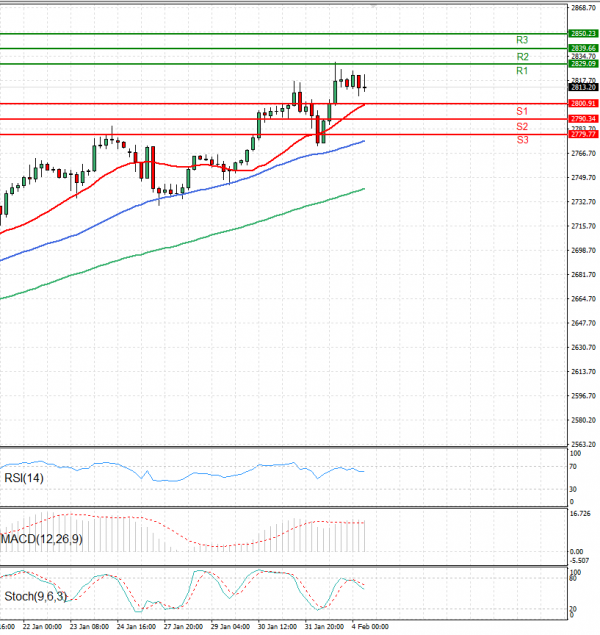Click the RSI scale level 30

pyautogui.click(x=573, y=490)
